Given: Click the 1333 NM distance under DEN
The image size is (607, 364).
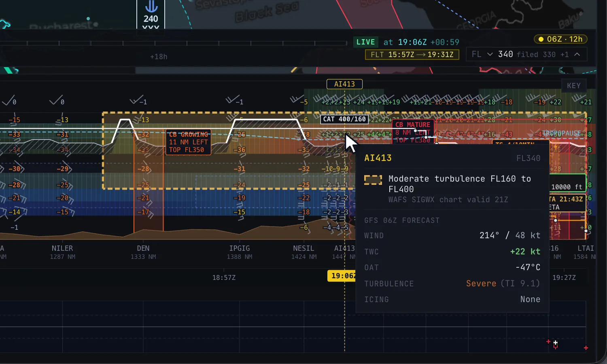Looking at the screenshot, I should tap(143, 257).
